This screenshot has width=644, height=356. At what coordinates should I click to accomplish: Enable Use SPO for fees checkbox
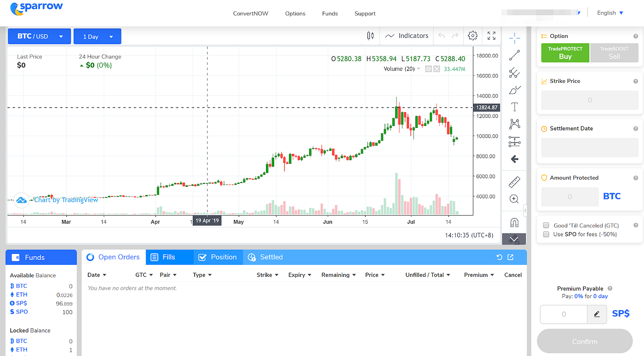click(546, 234)
